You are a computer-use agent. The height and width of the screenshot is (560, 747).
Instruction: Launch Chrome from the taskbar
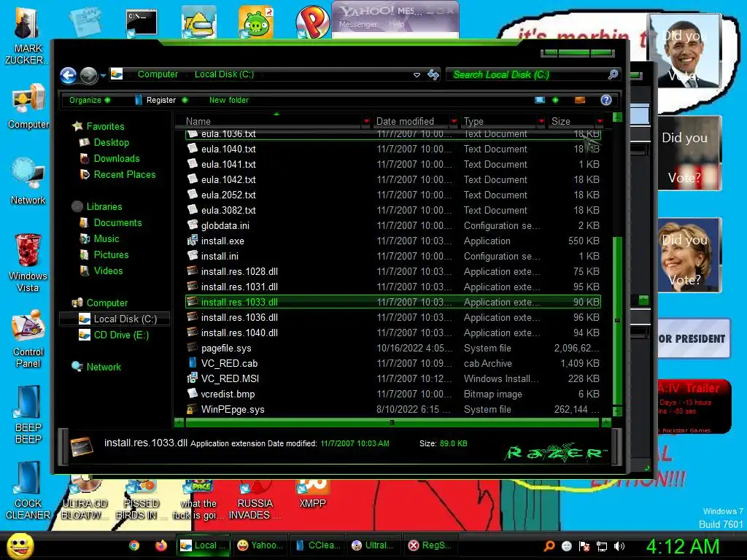pyautogui.click(x=134, y=545)
